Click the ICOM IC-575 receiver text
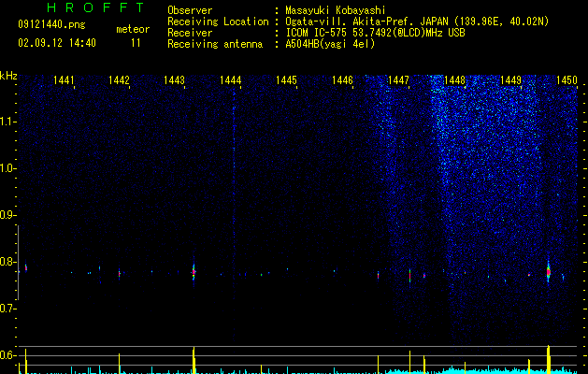Screen dimensions: 588x374 coord(375,33)
